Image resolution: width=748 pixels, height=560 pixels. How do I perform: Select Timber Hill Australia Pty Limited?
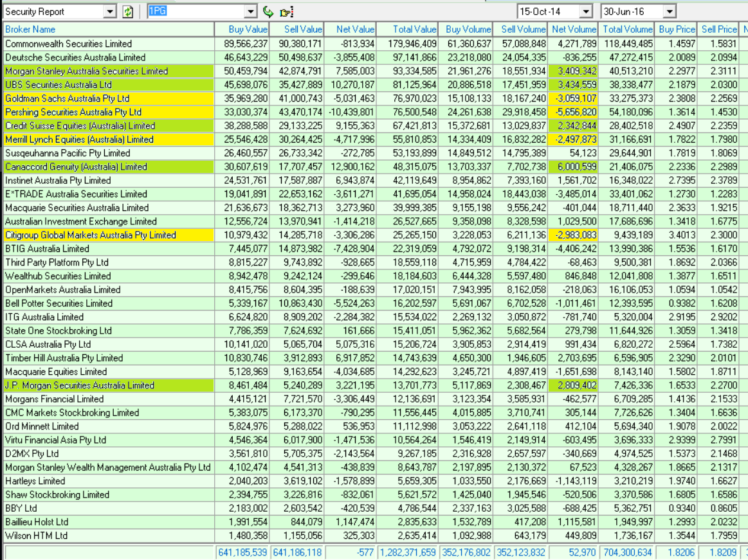(x=108, y=358)
